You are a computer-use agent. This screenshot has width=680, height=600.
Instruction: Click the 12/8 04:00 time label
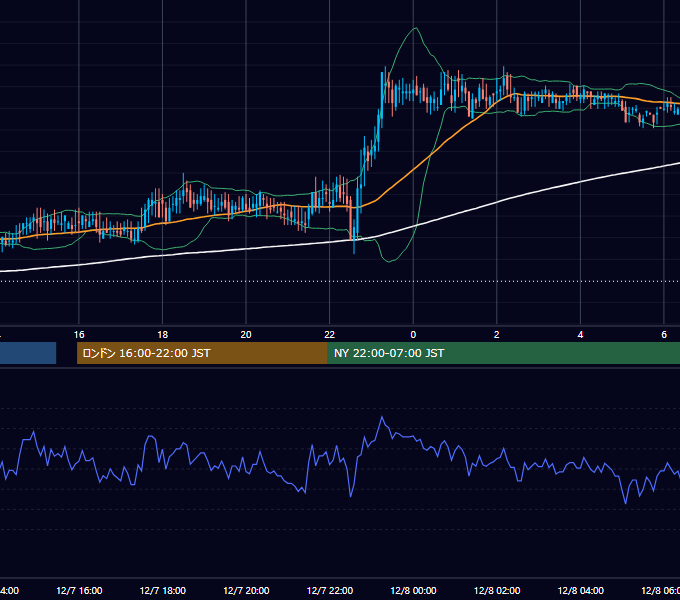(x=581, y=590)
